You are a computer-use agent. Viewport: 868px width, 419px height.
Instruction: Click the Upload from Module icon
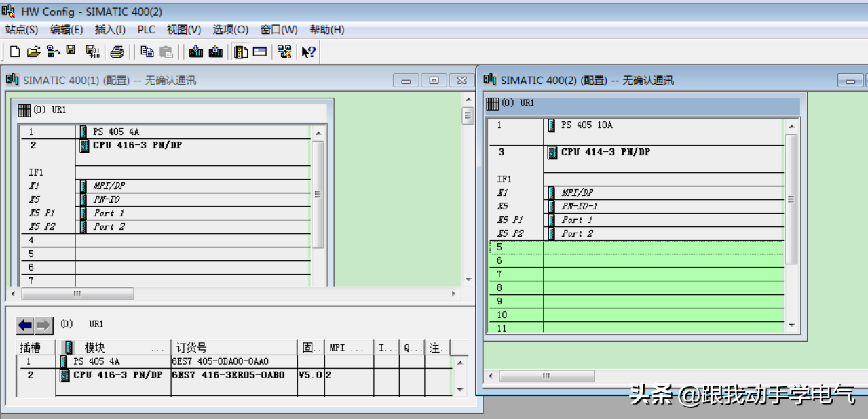point(216,52)
